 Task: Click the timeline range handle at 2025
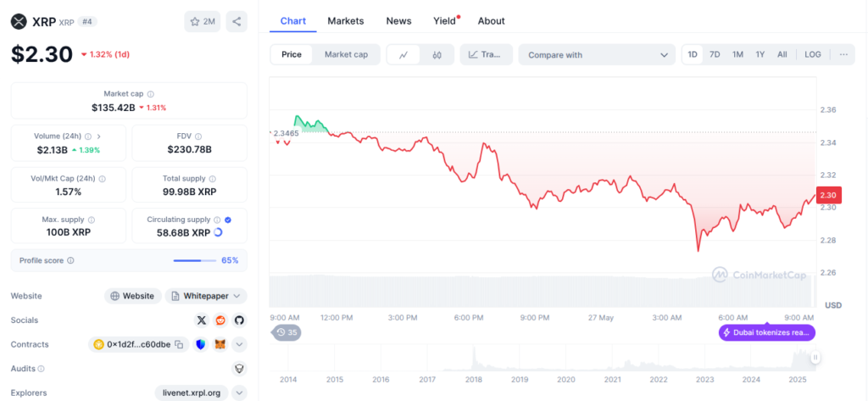point(815,358)
